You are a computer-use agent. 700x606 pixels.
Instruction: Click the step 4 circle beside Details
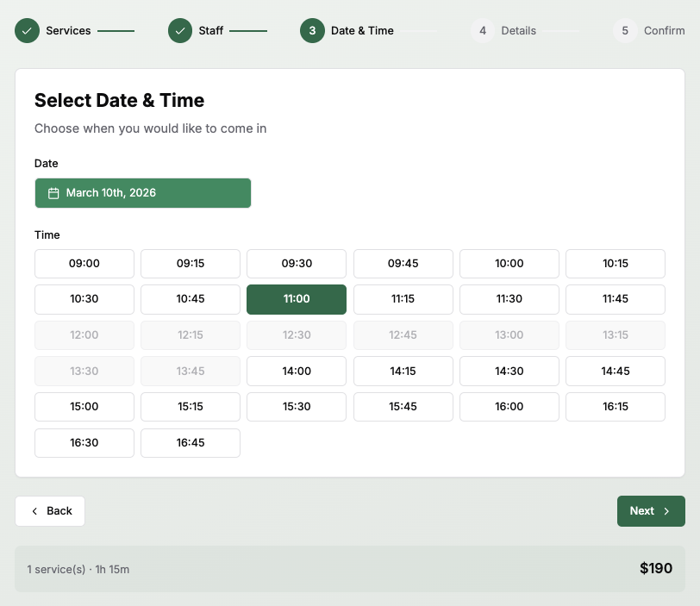click(484, 30)
